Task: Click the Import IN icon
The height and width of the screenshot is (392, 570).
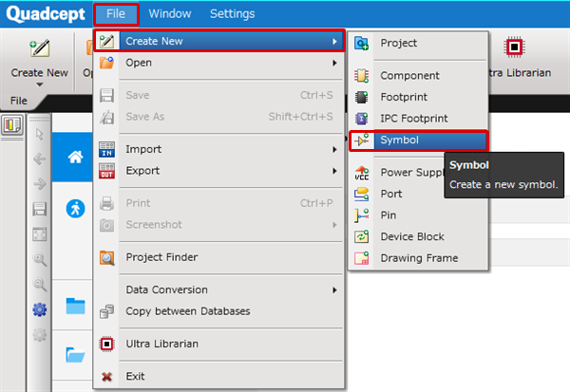Action: click(106, 149)
